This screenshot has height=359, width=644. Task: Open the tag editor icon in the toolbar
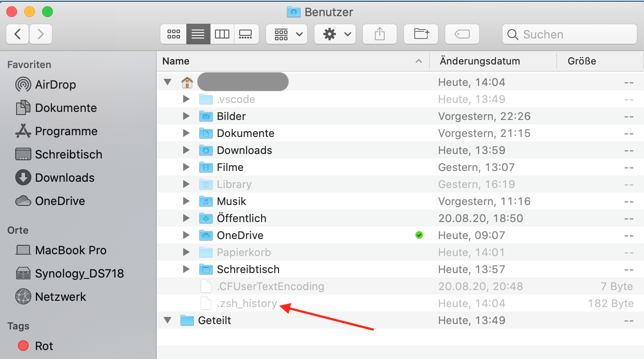point(462,34)
